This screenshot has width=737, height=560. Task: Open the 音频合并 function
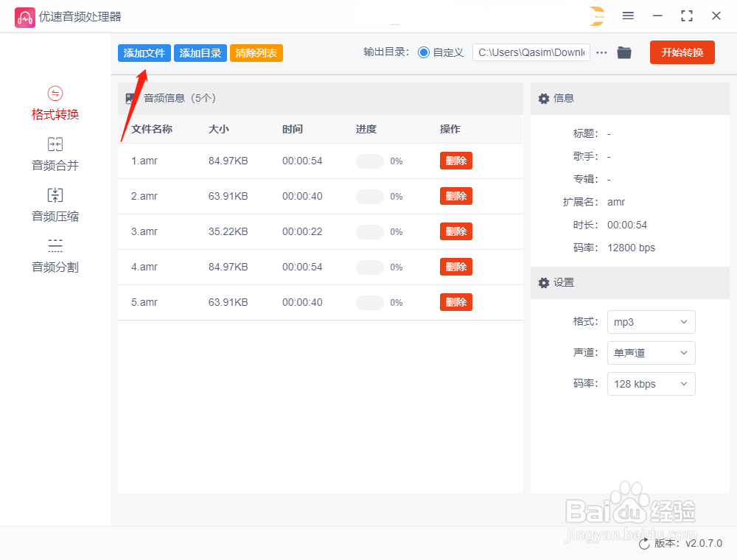point(55,153)
